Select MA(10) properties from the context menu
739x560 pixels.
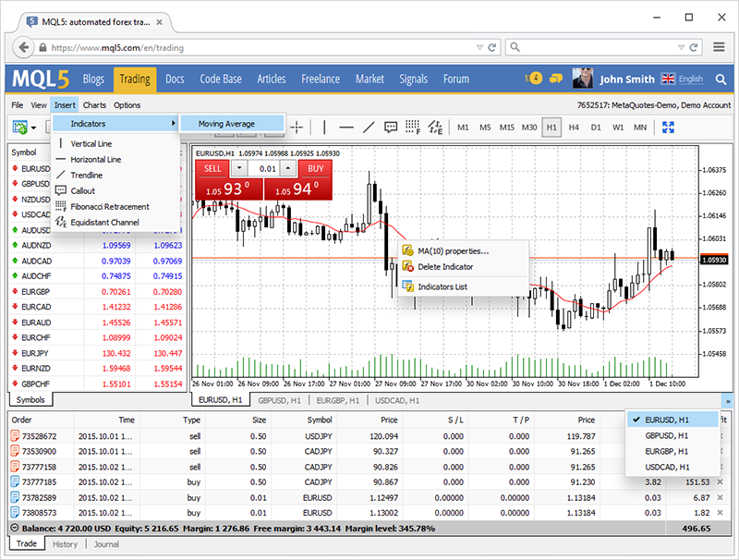[453, 251]
